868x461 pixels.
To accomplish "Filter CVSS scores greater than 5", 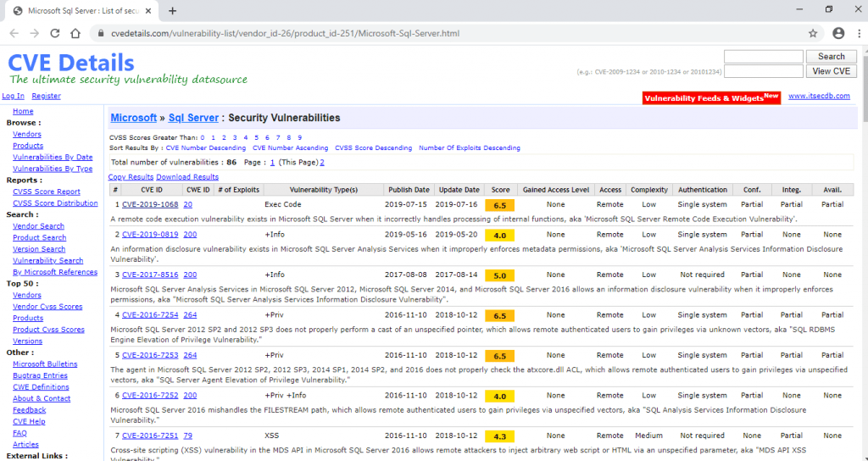I will [256, 137].
